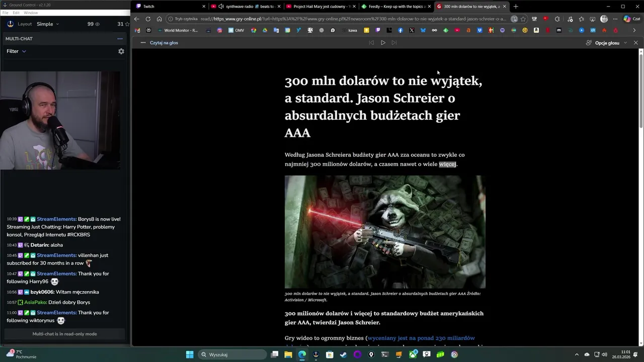Click bzyk0606 username in chat
This screenshot has height=362, width=644.
tap(42, 292)
